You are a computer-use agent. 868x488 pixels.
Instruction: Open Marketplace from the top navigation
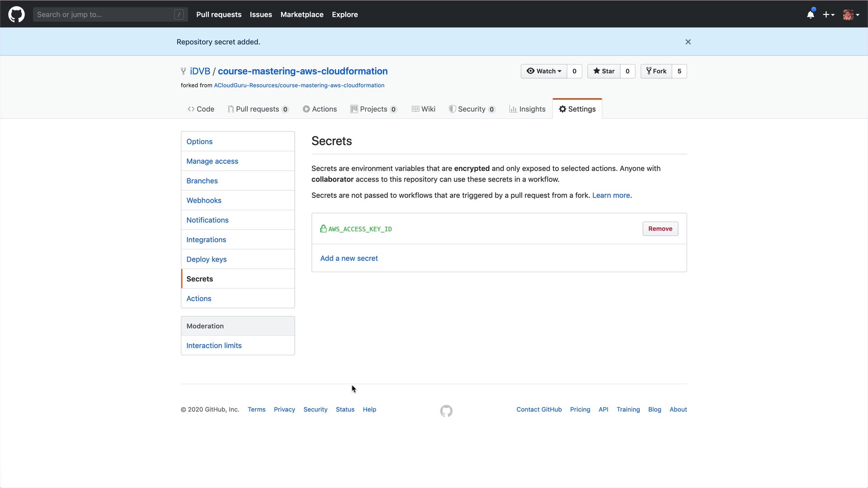302,14
